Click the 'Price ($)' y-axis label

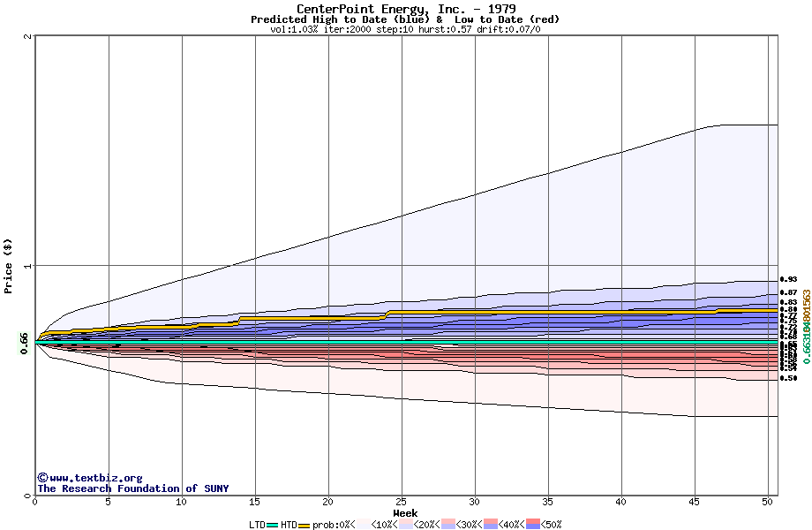[x=8, y=266]
